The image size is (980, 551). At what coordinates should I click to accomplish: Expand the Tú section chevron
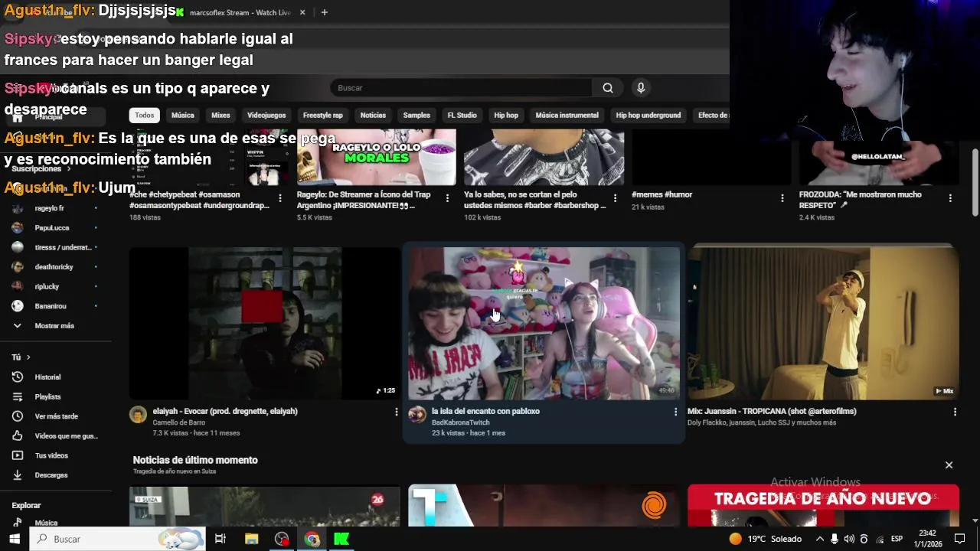click(28, 357)
